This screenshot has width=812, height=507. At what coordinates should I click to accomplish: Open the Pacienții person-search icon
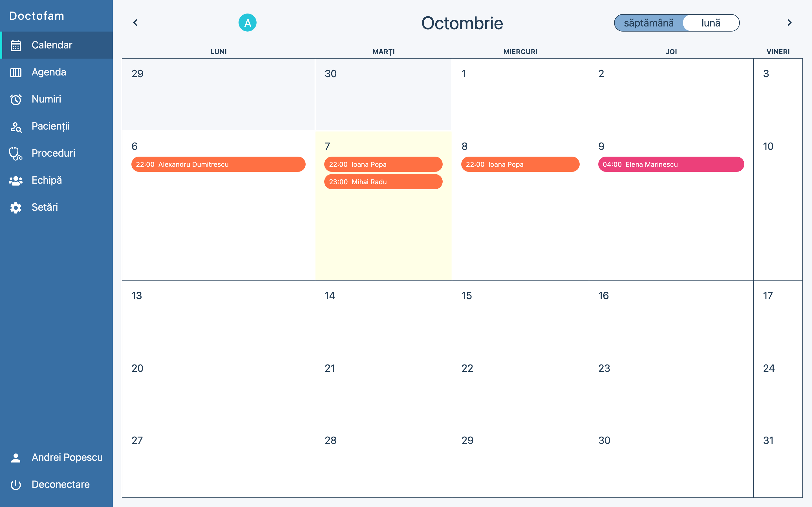point(16,127)
